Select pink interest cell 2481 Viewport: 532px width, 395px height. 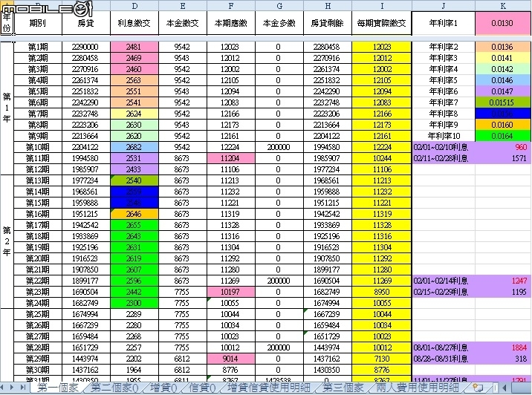[x=134, y=47]
